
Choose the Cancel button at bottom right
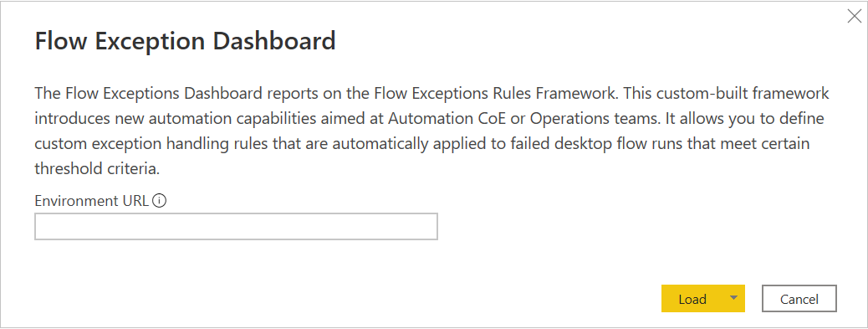(x=799, y=299)
